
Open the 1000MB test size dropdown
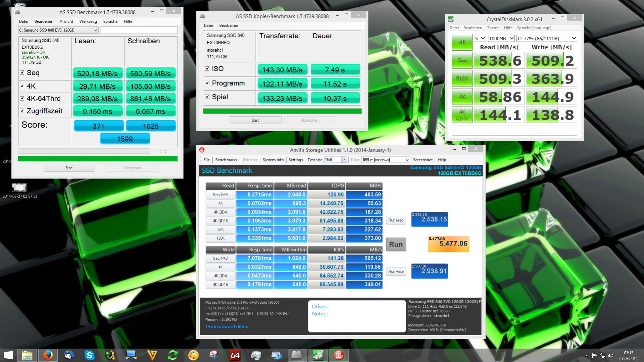tap(501, 39)
